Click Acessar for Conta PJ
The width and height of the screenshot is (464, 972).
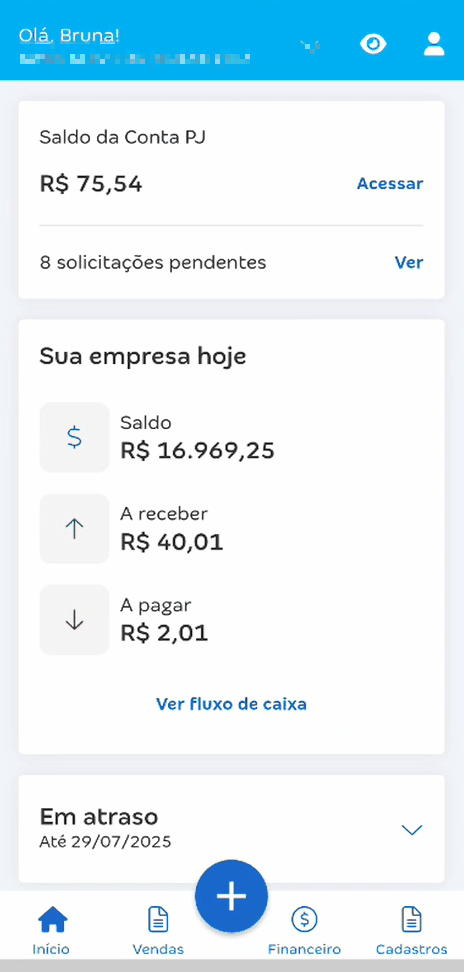point(390,183)
